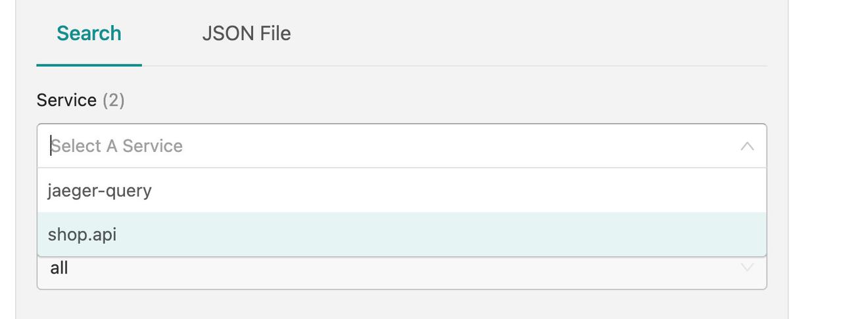Open the JSON File tab
The width and height of the screenshot is (868, 319).
click(246, 34)
